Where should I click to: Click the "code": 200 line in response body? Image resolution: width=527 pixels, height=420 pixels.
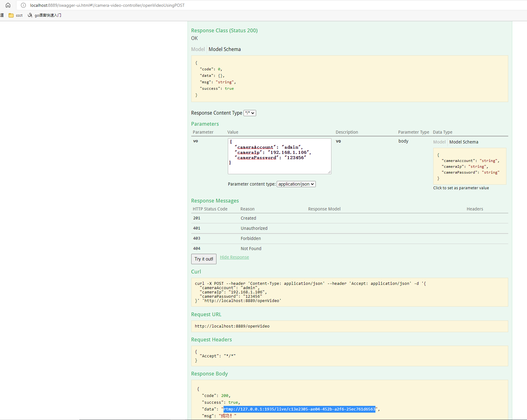216,396
